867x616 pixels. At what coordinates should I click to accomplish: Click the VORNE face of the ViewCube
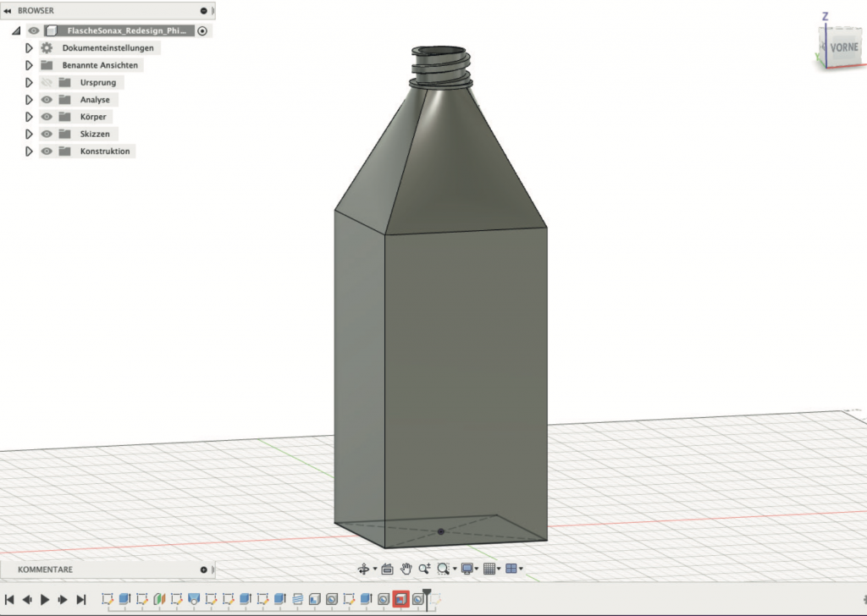843,48
